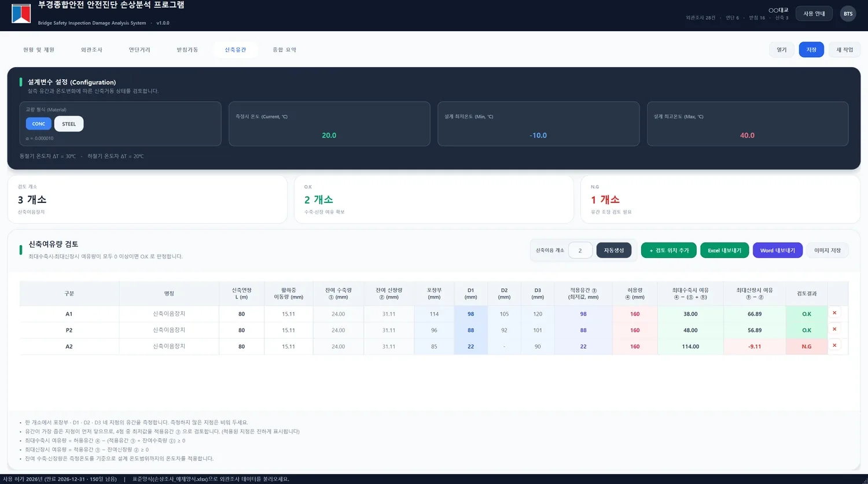Start a 새 작업 new job
This screenshot has width=868, height=484.
[x=844, y=50]
